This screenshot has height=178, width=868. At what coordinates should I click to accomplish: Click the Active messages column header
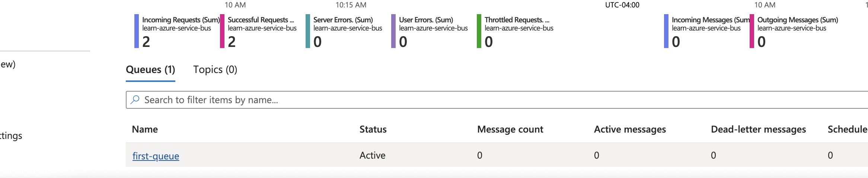tap(630, 129)
